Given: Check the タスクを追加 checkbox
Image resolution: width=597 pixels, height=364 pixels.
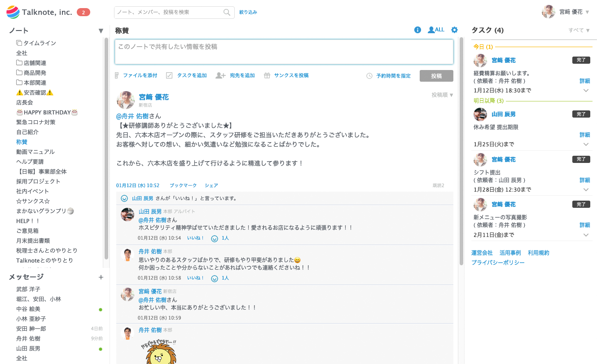Looking at the screenshot, I should [169, 75].
